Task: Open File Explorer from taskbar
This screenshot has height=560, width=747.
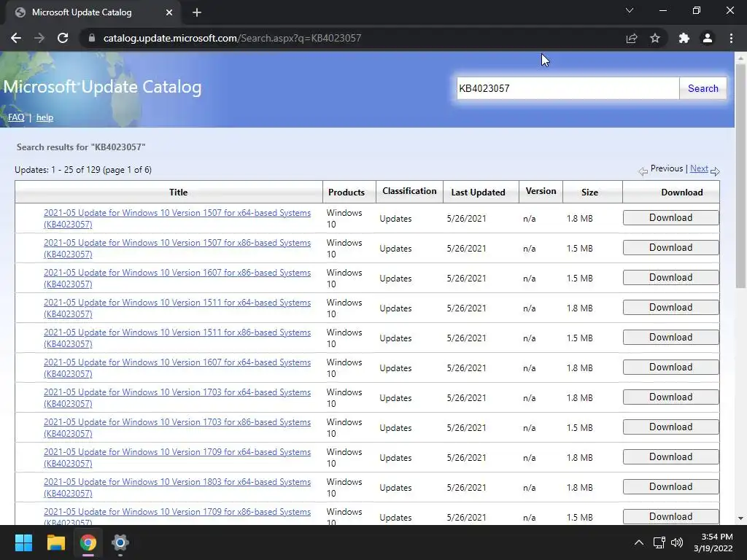Action: click(55, 542)
